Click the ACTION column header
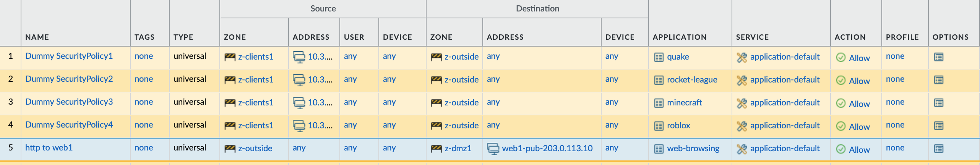980x165 pixels. coord(850,37)
